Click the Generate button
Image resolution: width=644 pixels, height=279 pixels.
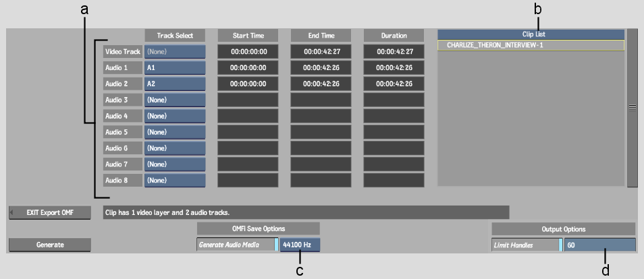coord(50,245)
